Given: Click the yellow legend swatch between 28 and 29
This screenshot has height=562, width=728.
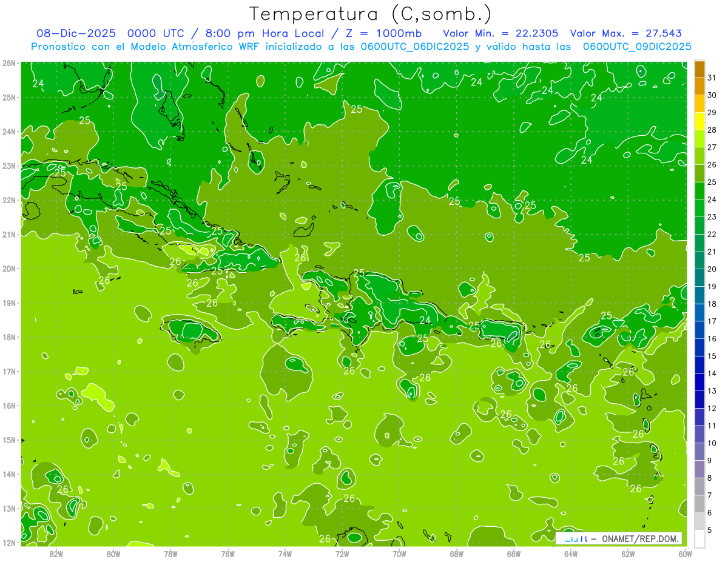Looking at the screenshot, I should coord(699,121).
